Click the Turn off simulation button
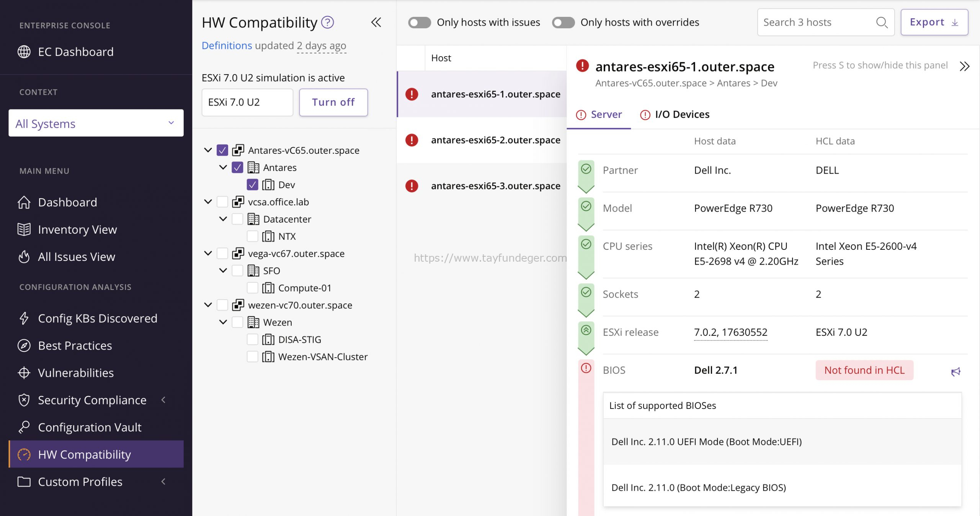Screen dimensions: 980x516 (x=333, y=102)
